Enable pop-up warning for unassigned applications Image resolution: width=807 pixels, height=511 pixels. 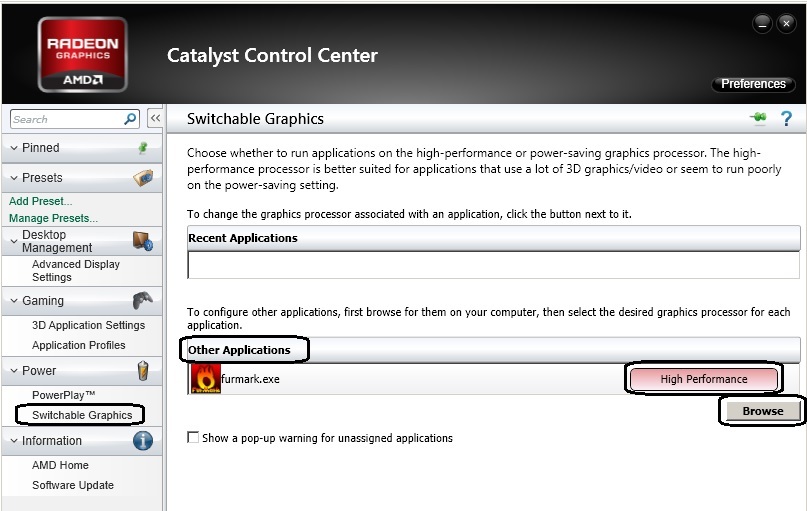tap(193, 437)
